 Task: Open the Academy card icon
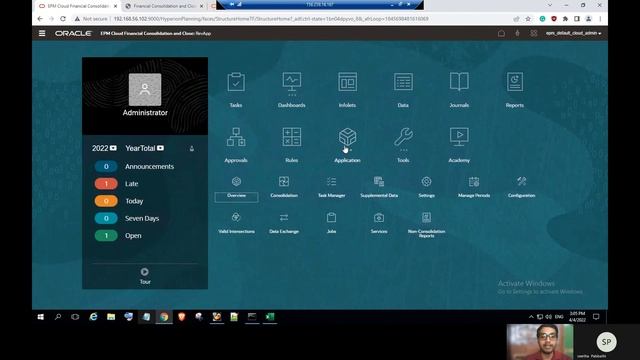[x=459, y=137]
